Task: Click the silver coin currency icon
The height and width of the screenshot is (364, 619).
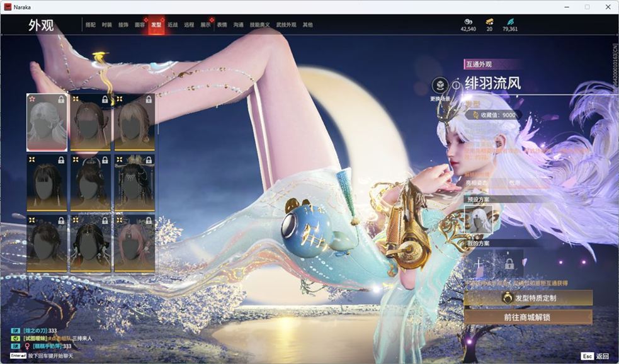Action: 468,21
